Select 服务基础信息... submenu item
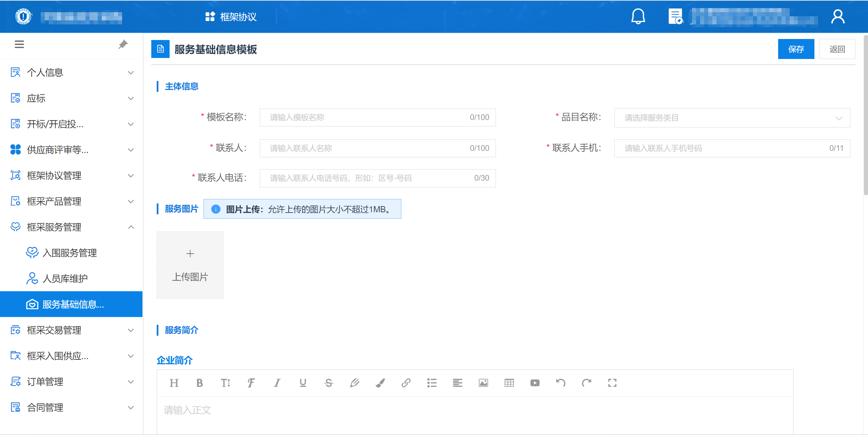This screenshot has height=435, width=868. pyautogui.click(x=71, y=304)
